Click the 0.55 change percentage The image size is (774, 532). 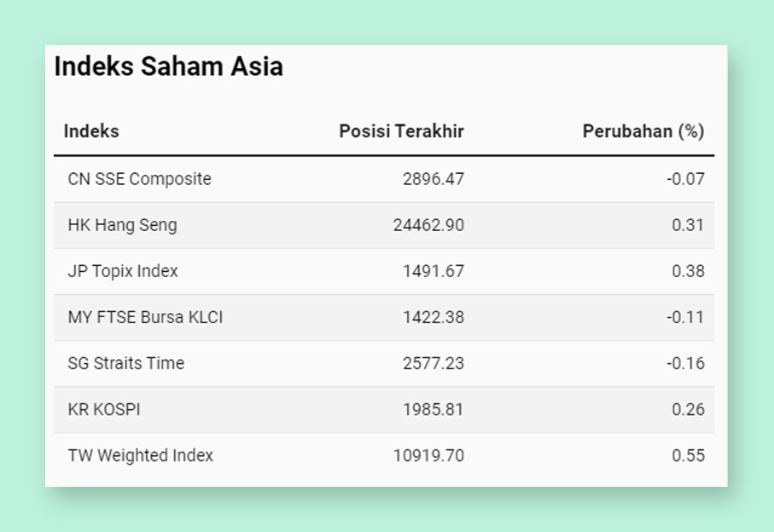tap(688, 455)
